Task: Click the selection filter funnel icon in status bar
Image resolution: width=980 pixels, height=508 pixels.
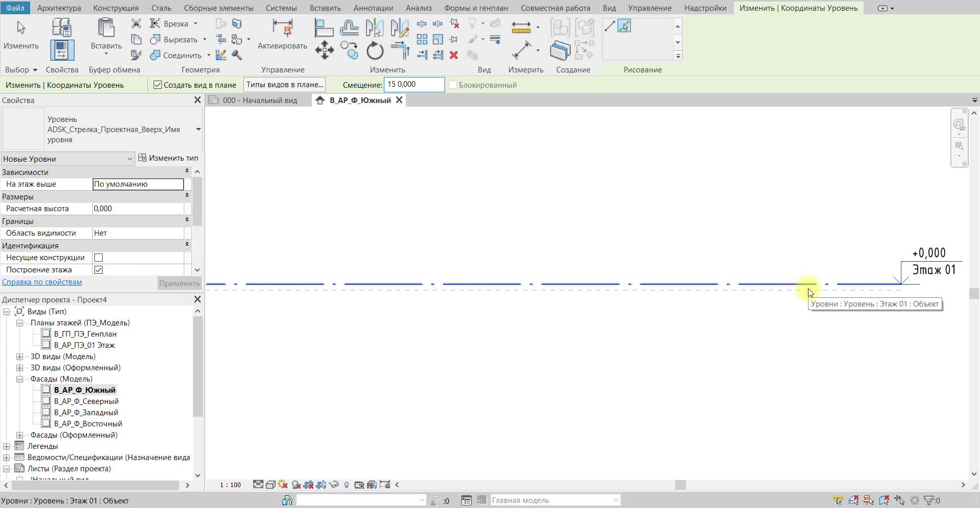Action: tap(929, 500)
